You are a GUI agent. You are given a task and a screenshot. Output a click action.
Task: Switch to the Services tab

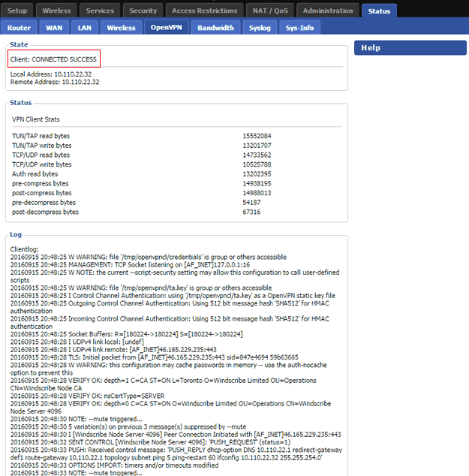click(x=100, y=11)
